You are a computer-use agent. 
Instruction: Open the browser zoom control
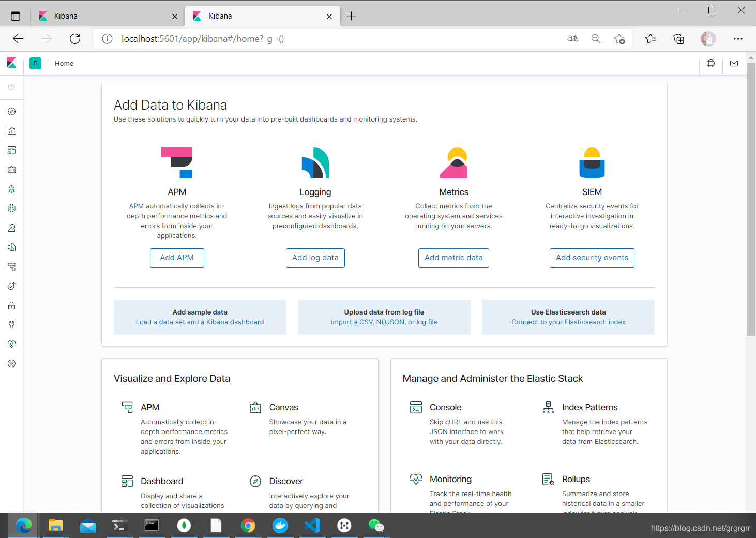(x=596, y=39)
